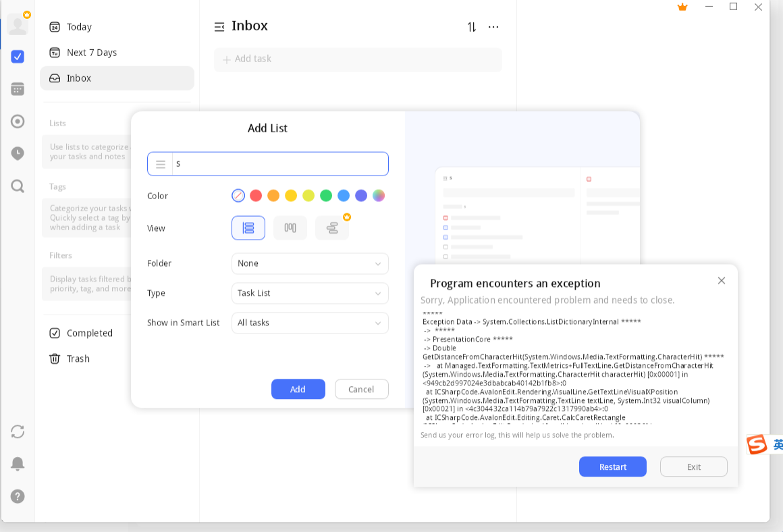Click the Search magnifier sidebar icon

(18, 186)
